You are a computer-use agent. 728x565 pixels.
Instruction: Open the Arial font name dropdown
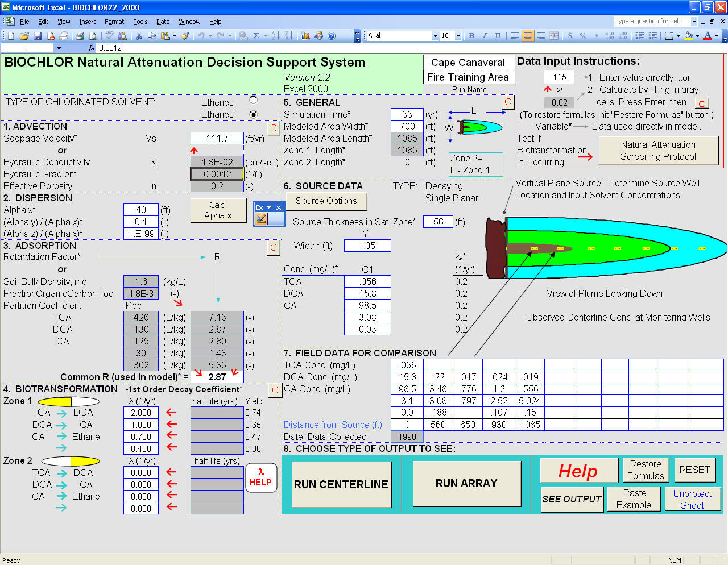click(435, 36)
